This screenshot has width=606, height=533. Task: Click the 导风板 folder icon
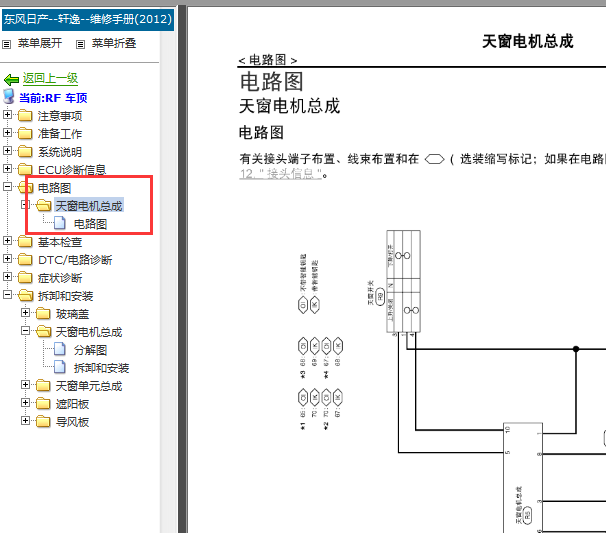(x=43, y=422)
